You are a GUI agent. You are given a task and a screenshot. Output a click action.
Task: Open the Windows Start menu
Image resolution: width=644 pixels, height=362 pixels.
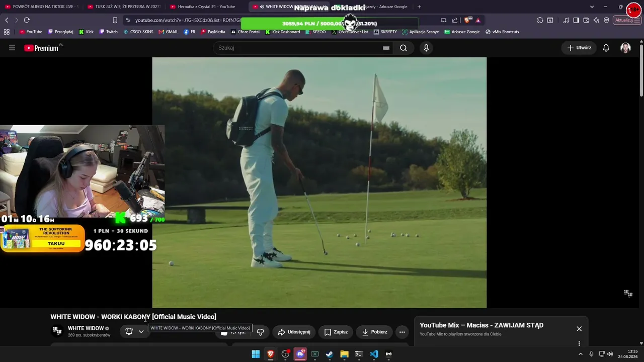coord(256,354)
